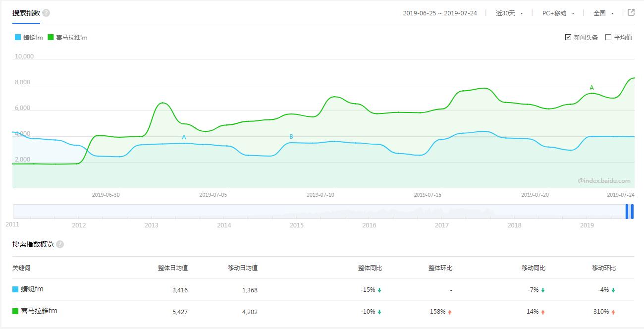Image resolution: width=644 pixels, height=329 pixels.
Task: Enable the 平均值 checkbox
Action: pyautogui.click(x=608, y=37)
